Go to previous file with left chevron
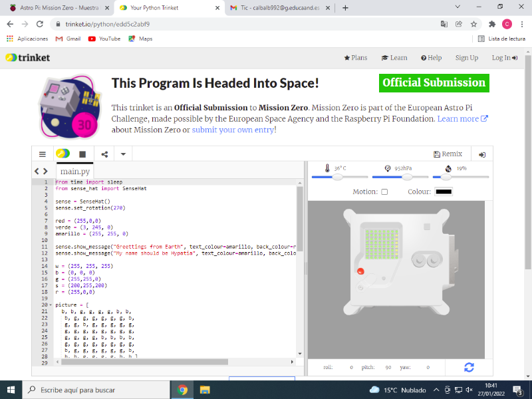532x399 pixels. click(x=37, y=172)
